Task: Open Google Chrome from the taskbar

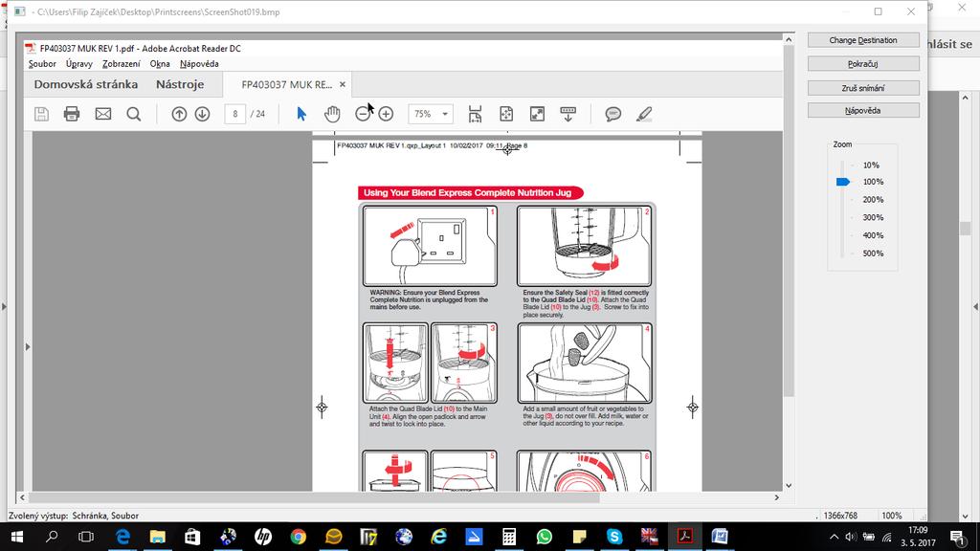Action: 299,537
